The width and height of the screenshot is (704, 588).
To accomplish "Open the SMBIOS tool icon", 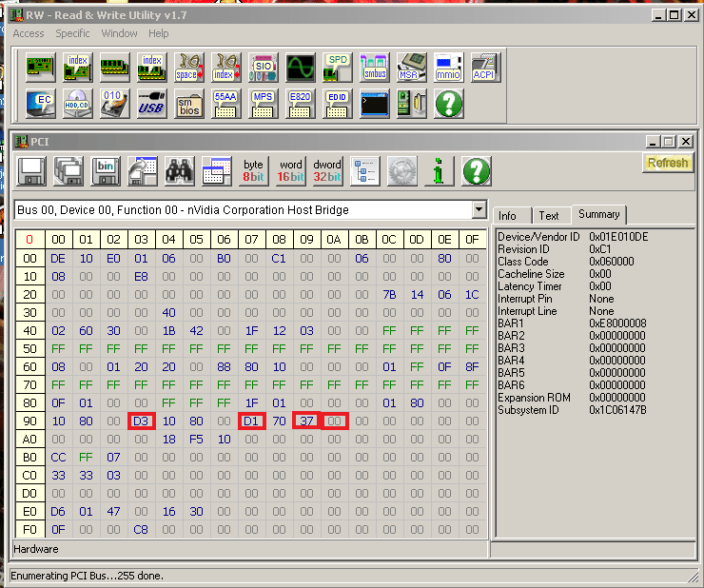I will 189,103.
